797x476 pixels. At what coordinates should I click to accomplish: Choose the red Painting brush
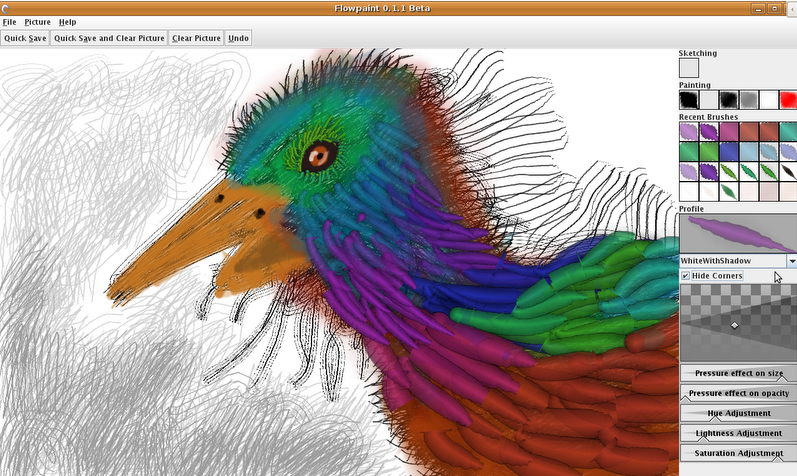(787, 100)
